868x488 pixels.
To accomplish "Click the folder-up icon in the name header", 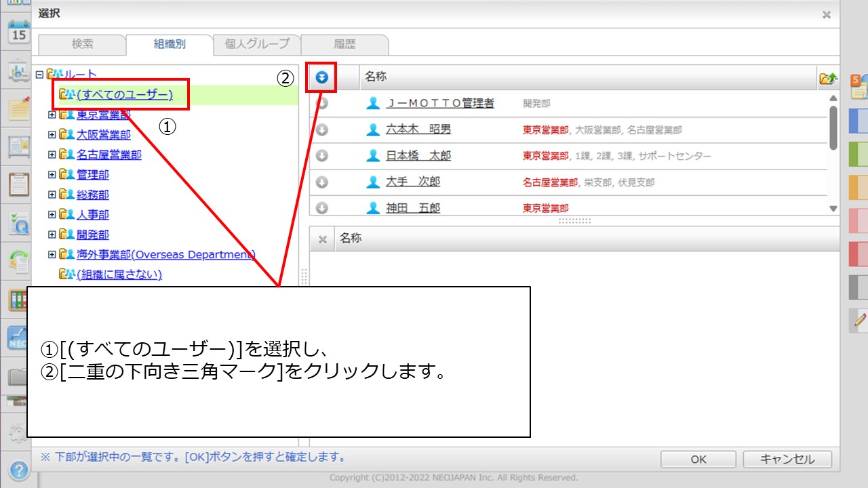I will click(x=828, y=79).
